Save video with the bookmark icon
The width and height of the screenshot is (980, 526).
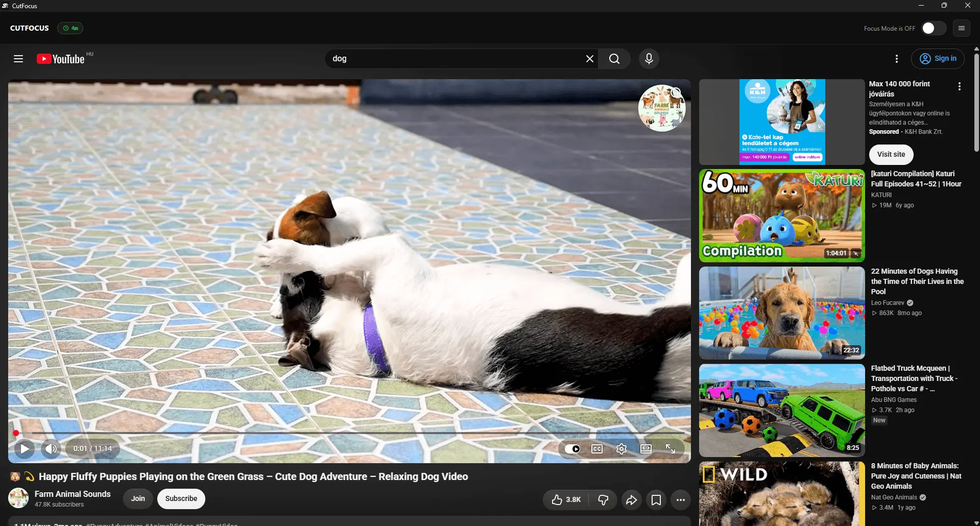(656, 500)
